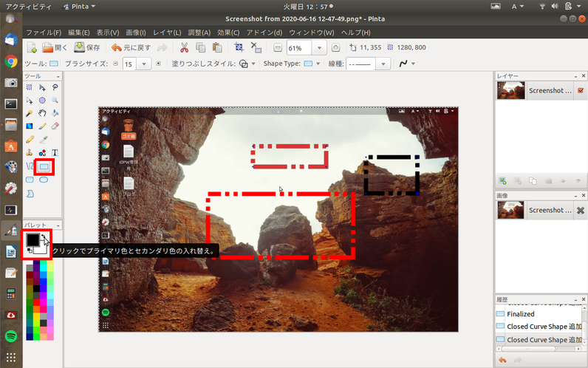Open the system status menu arrow
The image size is (588, 368).
click(x=578, y=6)
